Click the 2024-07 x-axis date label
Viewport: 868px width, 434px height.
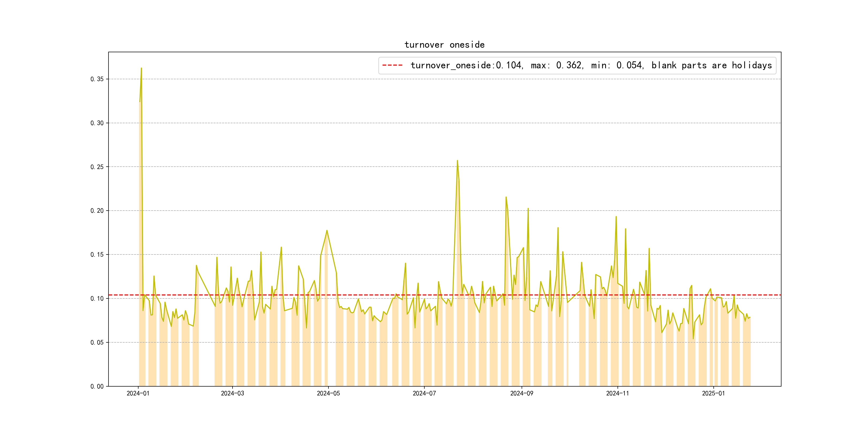click(424, 393)
